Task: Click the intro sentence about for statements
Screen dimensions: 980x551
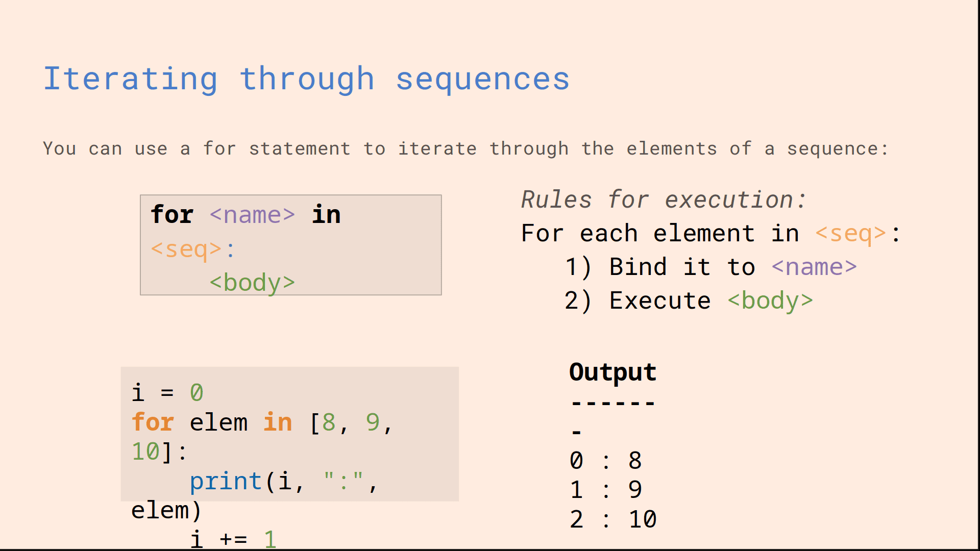Action: (465, 148)
